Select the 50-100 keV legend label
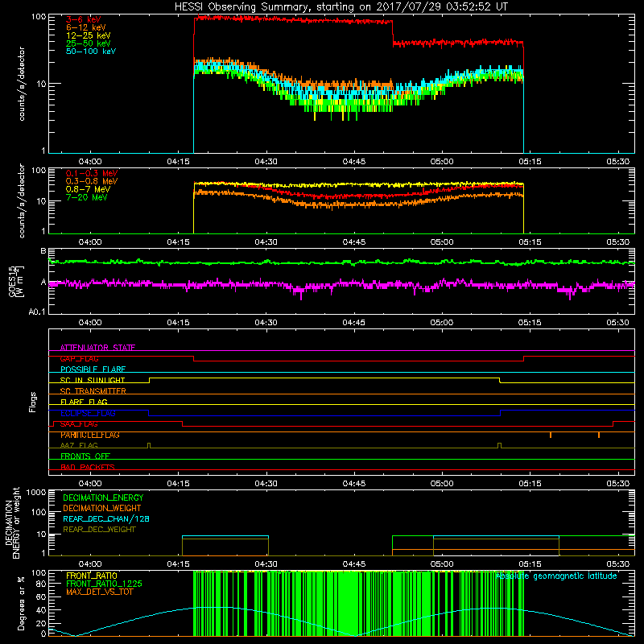The height and width of the screenshot is (644, 644). coord(91,52)
